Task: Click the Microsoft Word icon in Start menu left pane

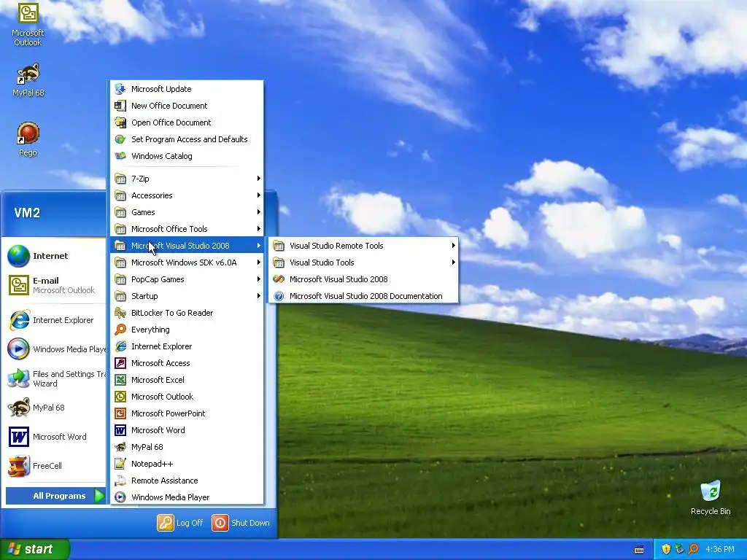Action: (18, 437)
